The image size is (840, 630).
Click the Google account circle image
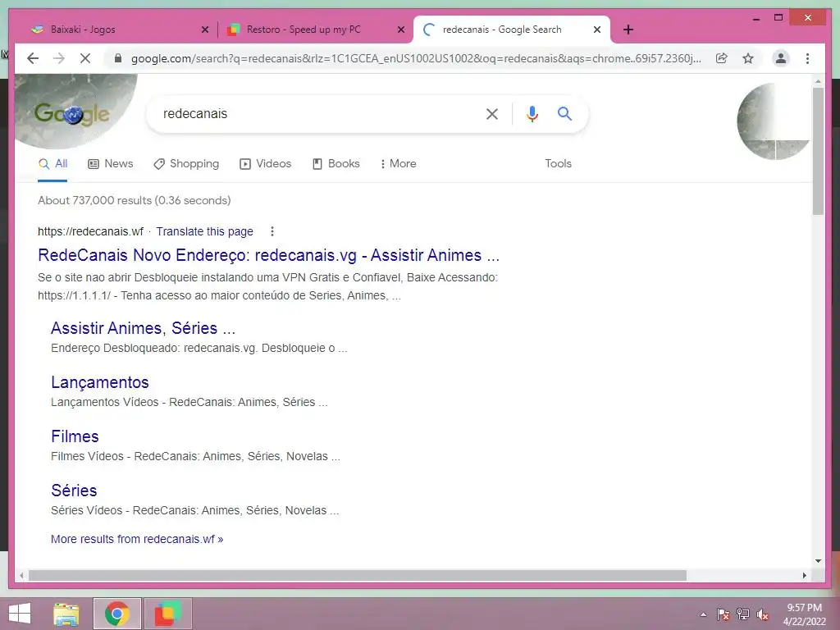(x=774, y=121)
